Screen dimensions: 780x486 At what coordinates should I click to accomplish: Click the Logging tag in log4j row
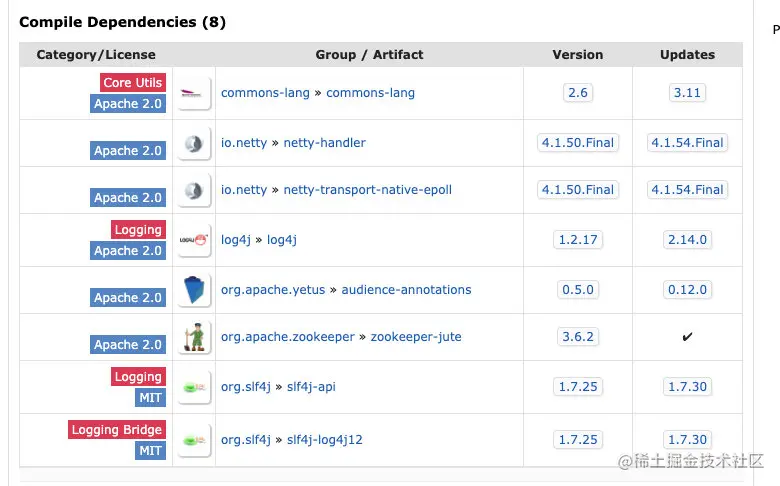(138, 230)
